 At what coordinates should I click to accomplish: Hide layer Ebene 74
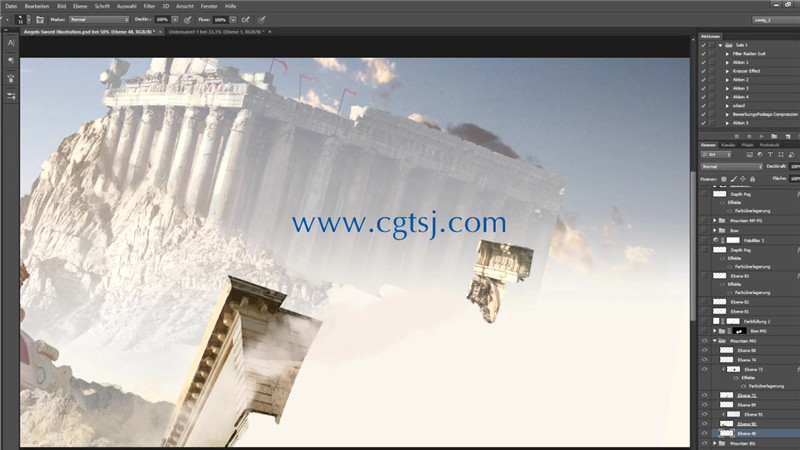(x=705, y=360)
